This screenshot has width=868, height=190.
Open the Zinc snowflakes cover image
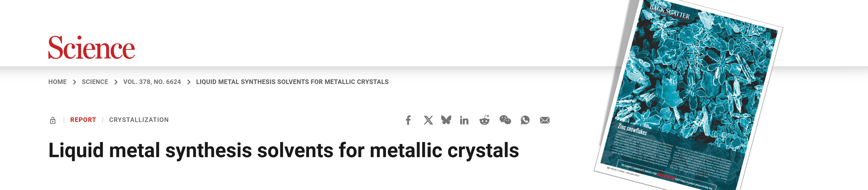tap(688, 95)
